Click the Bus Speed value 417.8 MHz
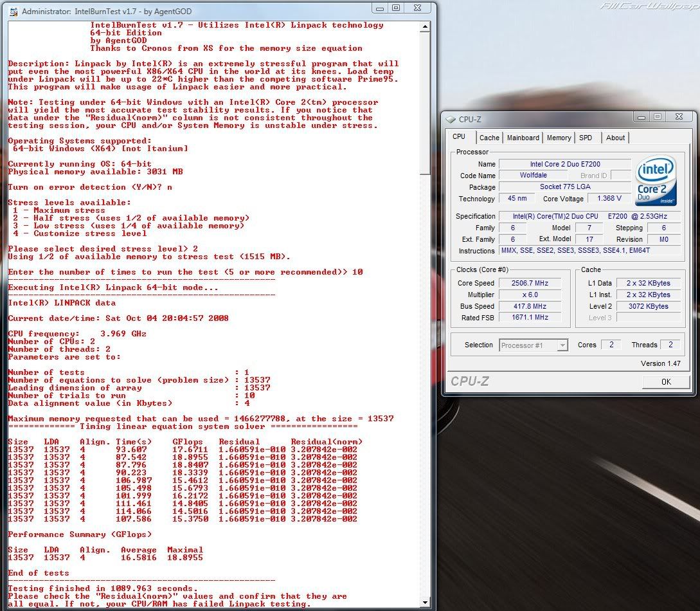The width and height of the screenshot is (700, 611). [530, 306]
